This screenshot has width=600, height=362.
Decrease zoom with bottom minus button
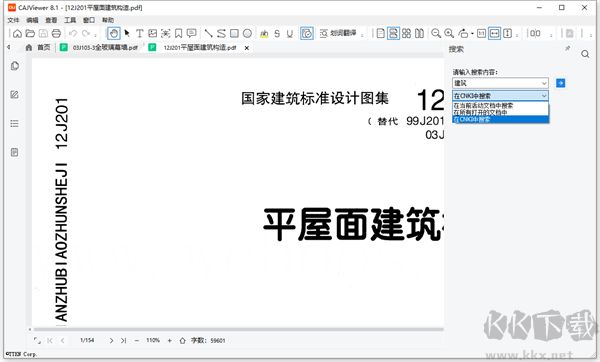[x=137, y=340]
